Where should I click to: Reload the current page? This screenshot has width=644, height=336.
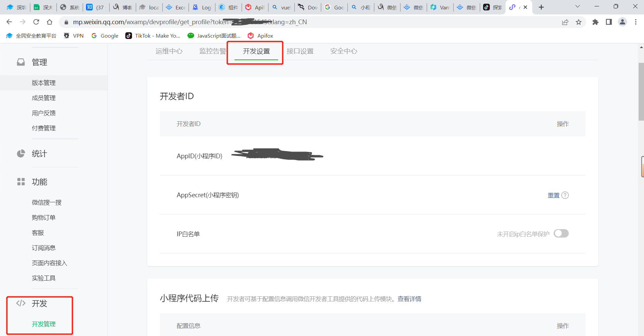pyautogui.click(x=36, y=22)
